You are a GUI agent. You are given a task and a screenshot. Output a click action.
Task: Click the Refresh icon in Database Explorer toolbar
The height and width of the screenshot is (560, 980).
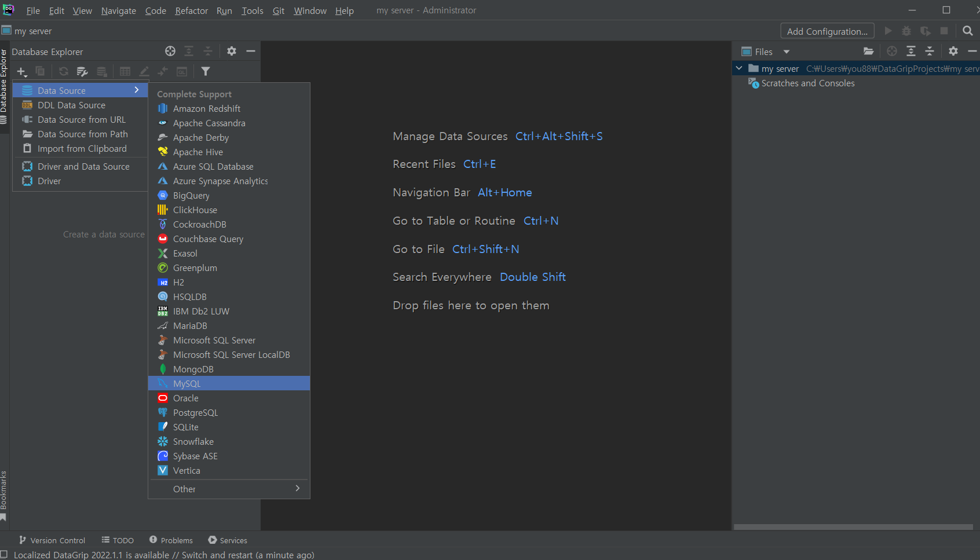64,71
